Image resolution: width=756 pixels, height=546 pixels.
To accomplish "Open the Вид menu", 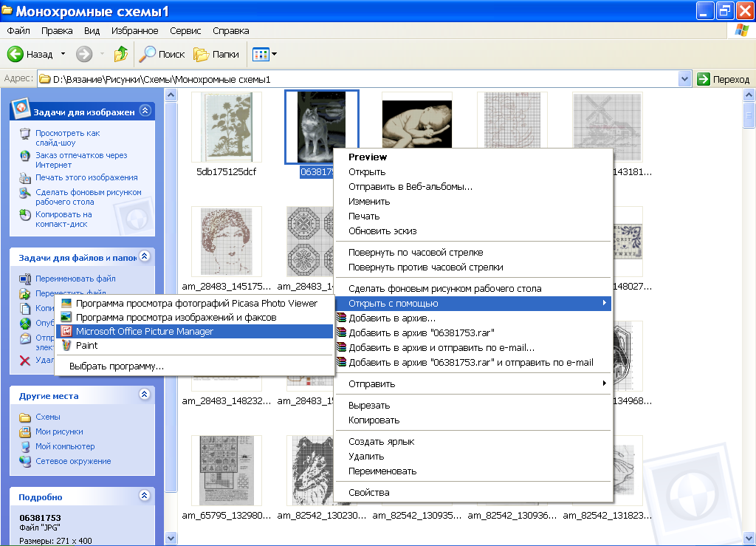I will pyautogui.click(x=92, y=30).
